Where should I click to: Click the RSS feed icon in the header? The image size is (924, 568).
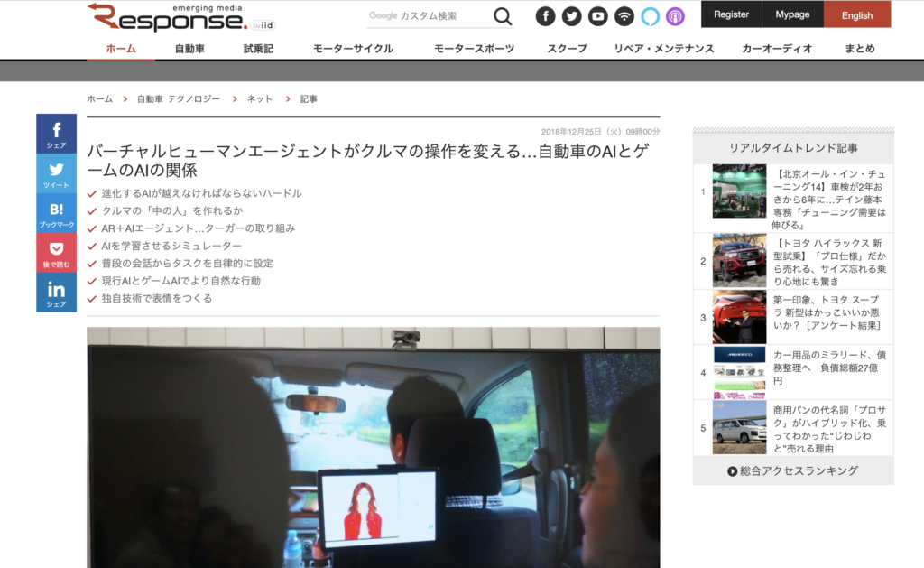click(624, 15)
